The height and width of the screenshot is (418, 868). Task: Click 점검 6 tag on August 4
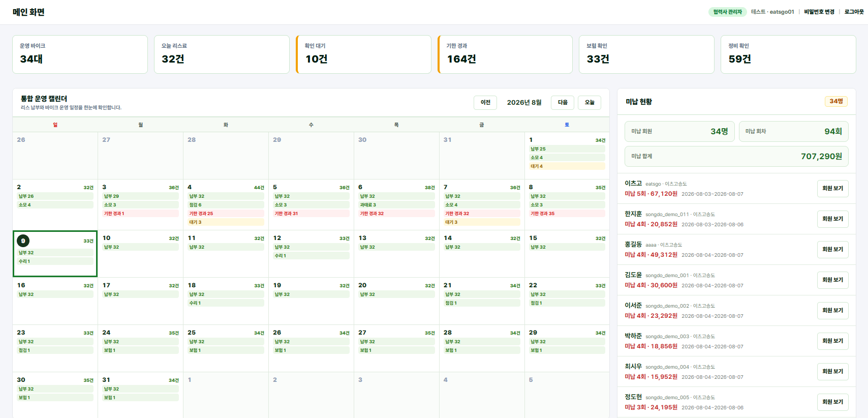[x=226, y=205]
